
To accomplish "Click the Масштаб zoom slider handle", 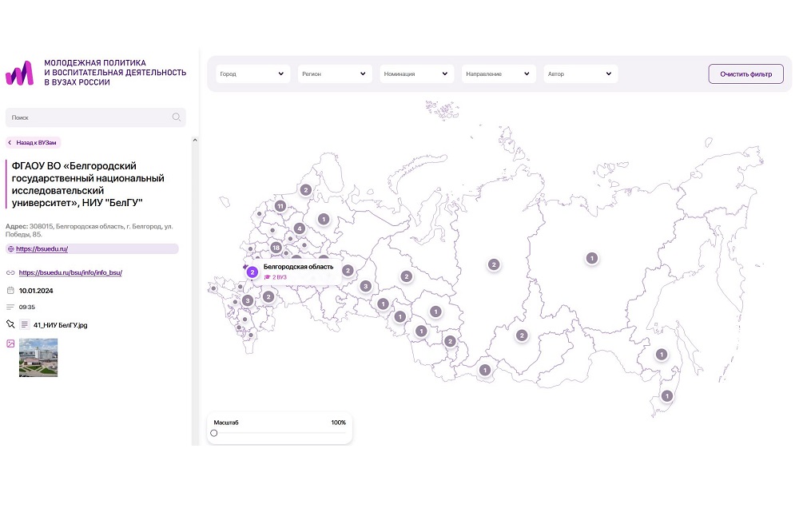I will pos(214,433).
